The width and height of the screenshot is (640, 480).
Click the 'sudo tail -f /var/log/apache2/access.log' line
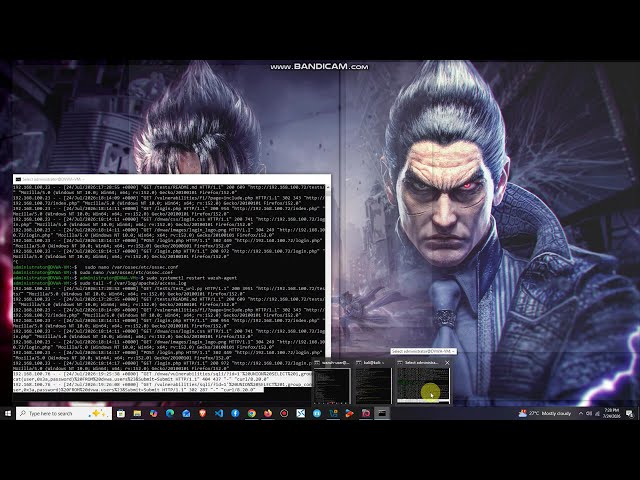[x=133, y=283]
